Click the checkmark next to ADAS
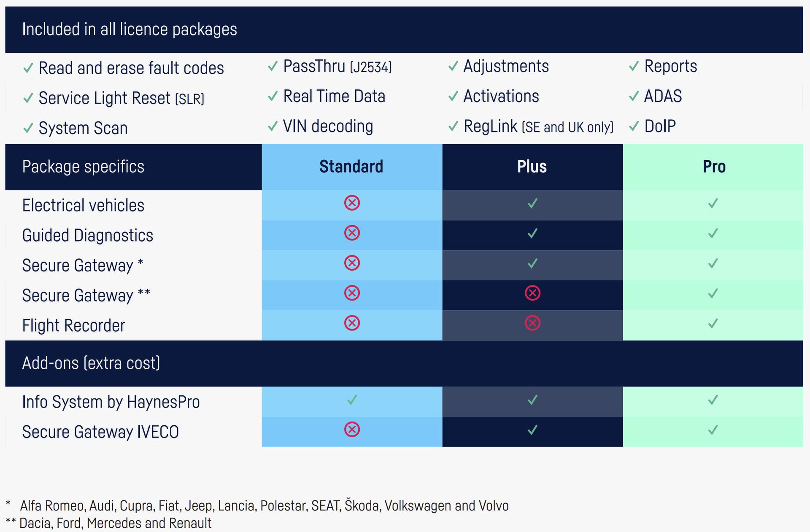 tap(634, 96)
